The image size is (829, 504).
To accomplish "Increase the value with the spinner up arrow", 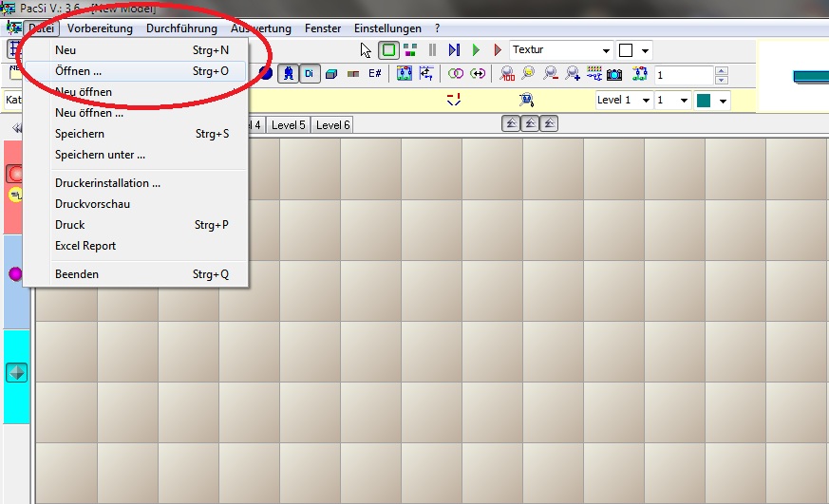I will pos(722,70).
